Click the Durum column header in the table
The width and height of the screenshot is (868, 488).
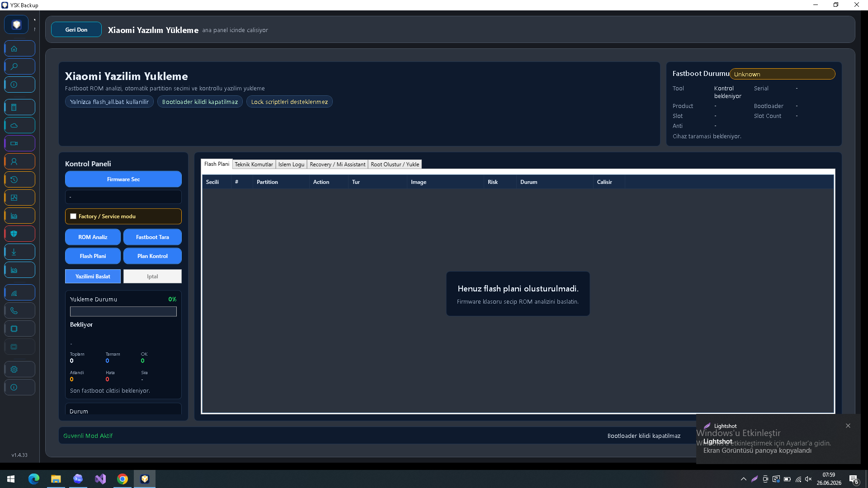(x=555, y=182)
